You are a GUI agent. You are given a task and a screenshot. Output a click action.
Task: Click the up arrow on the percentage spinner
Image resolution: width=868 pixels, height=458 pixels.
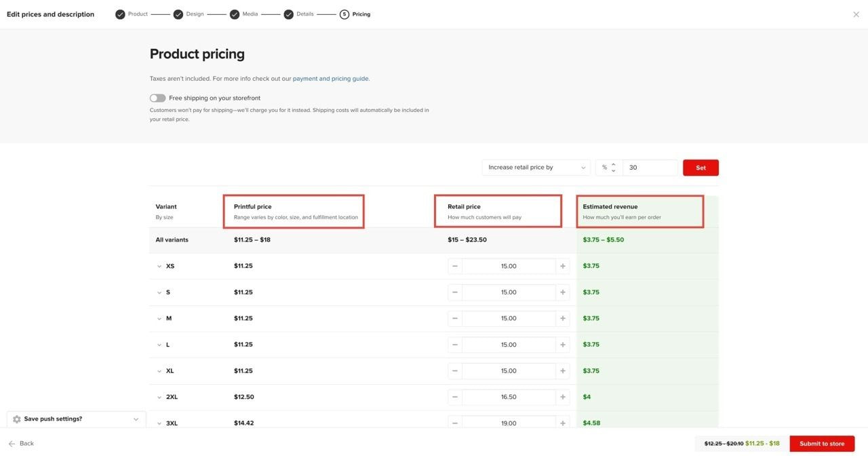coord(612,163)
